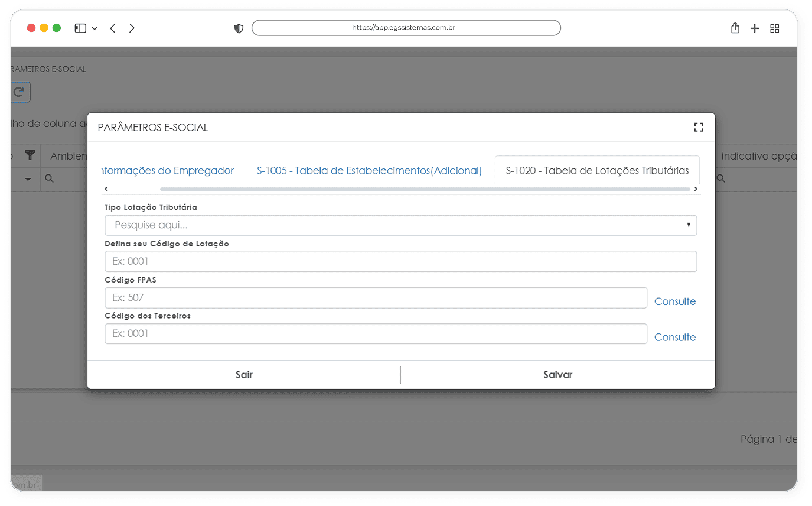Select S-1020 Tabela de Lotações Tributárias tab
812x506 pixels.
pyautogui.click(x=597, y=171)
